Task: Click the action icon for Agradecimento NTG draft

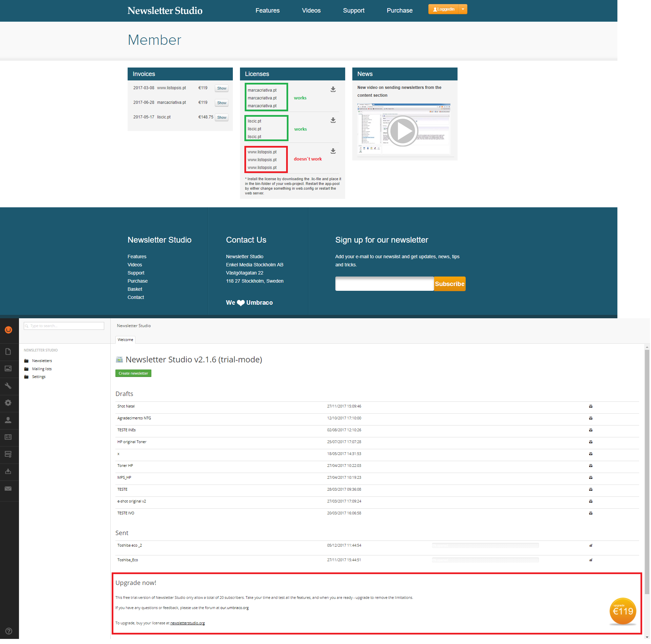Action: (x=591, y=418)
